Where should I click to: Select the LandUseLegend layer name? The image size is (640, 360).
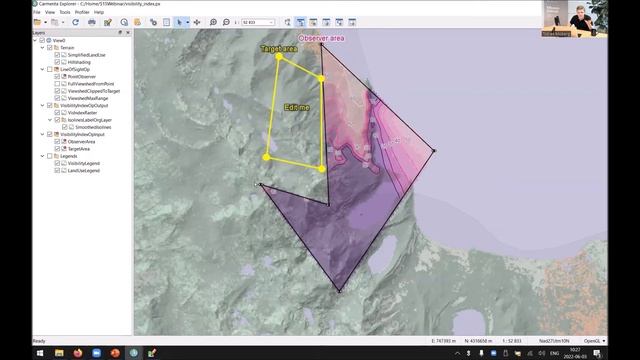tap(84, 171)
